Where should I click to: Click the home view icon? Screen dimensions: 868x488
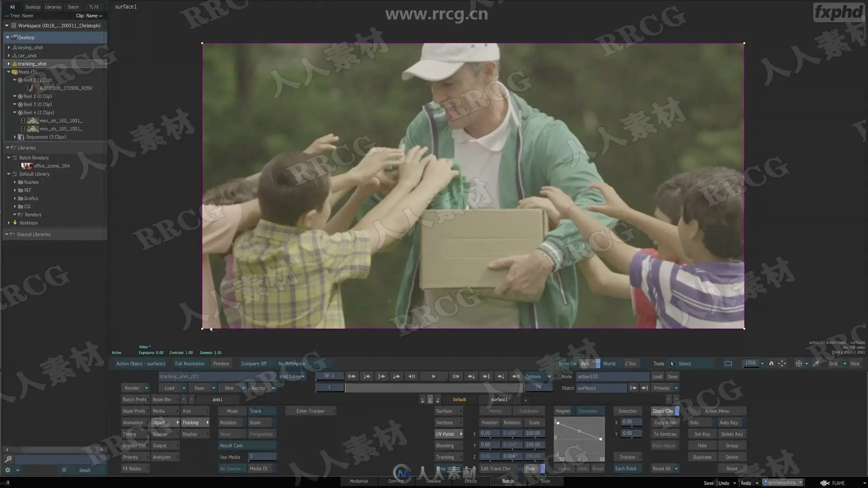pos(771,364)
